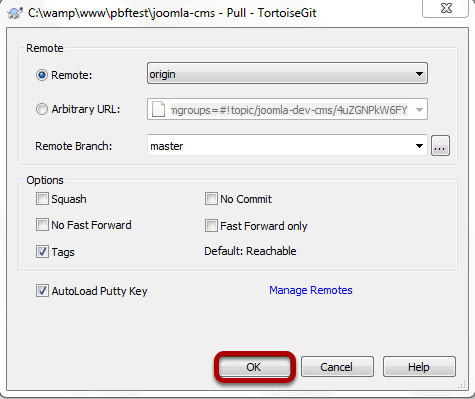This screenshot has width=475, height=399.
Task: Click the OK button
Action: click(254, 367)
